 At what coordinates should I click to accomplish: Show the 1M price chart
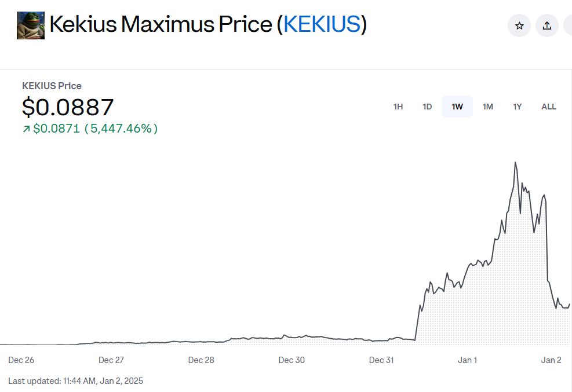(x=488, y=107)
